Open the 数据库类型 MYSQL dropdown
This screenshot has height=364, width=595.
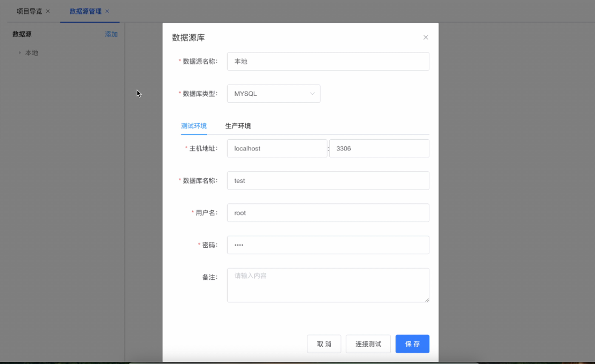tap(274, 94)
